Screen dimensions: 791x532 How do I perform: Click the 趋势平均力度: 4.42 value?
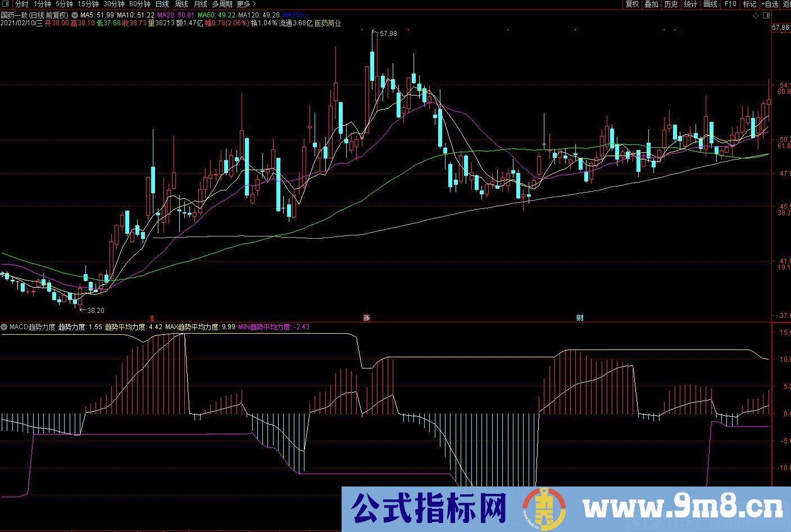point(134,326)
